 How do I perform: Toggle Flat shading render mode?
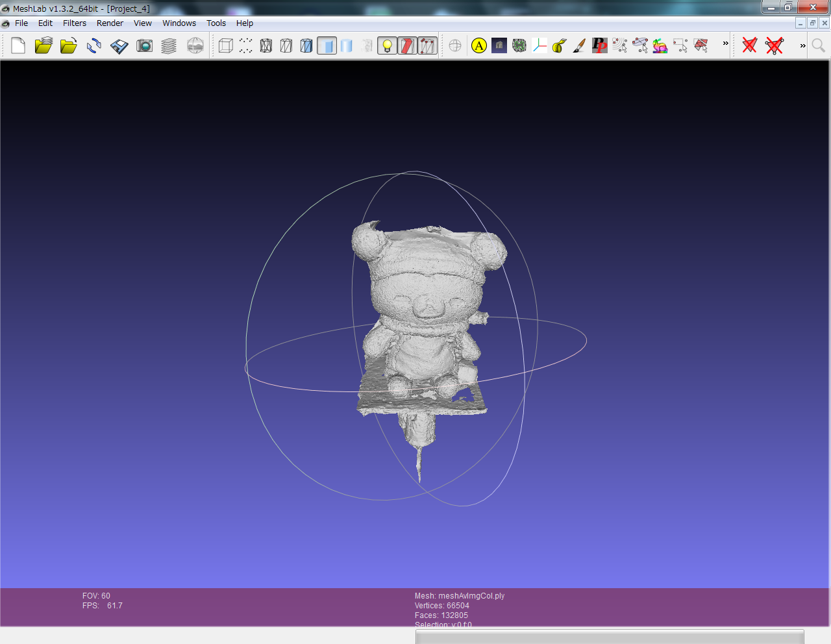pos(327,45)
